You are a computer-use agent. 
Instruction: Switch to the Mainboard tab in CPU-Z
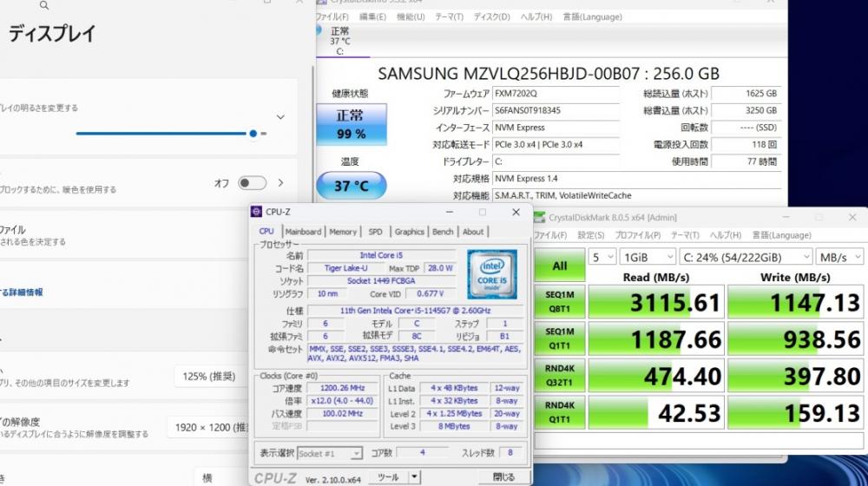click(x=303, y=232)
